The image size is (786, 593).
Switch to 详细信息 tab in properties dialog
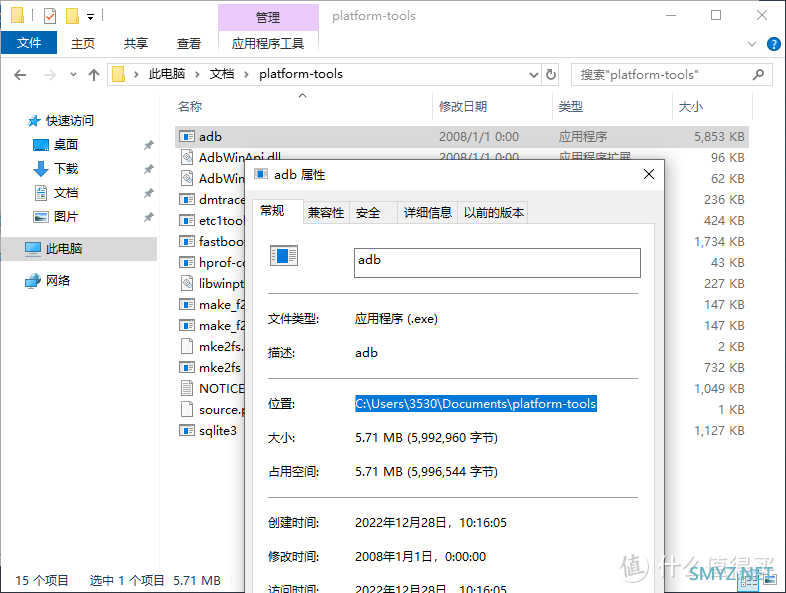(428, 213)
